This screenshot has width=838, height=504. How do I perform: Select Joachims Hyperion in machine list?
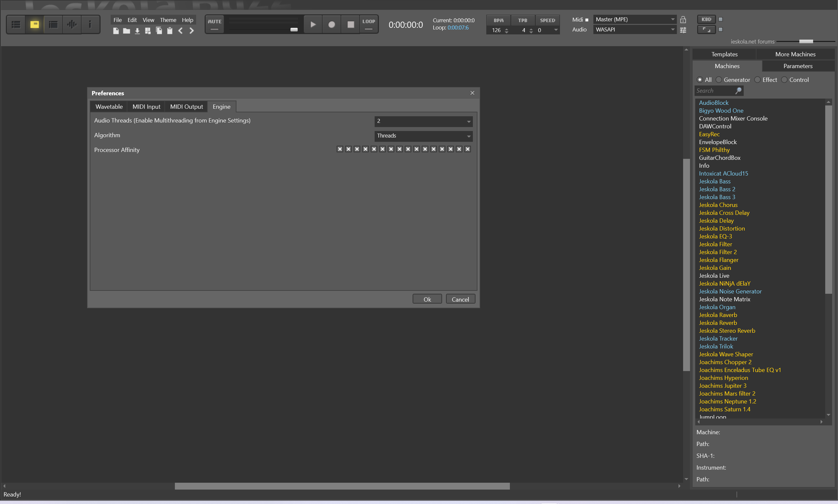coord(723,378)
